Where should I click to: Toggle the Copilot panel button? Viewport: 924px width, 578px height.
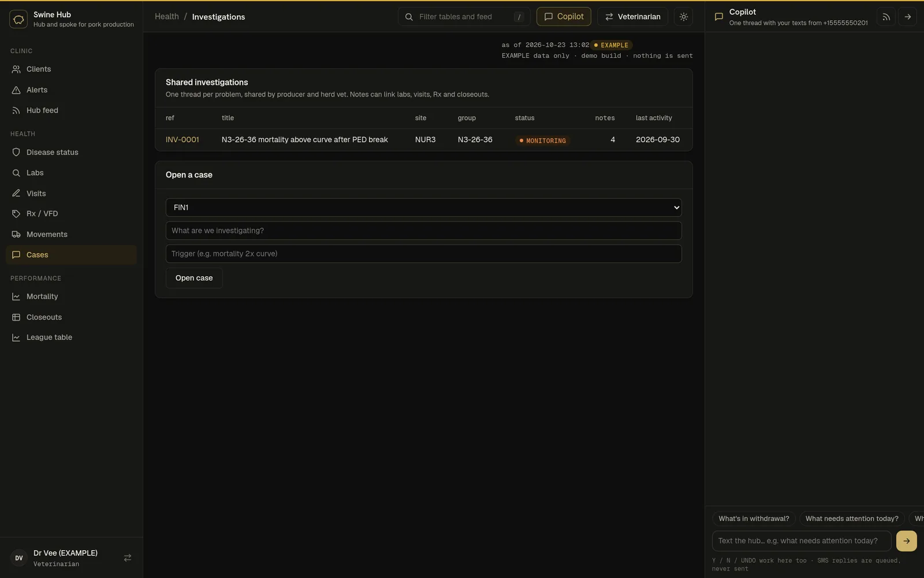click(x=564, y=17)
